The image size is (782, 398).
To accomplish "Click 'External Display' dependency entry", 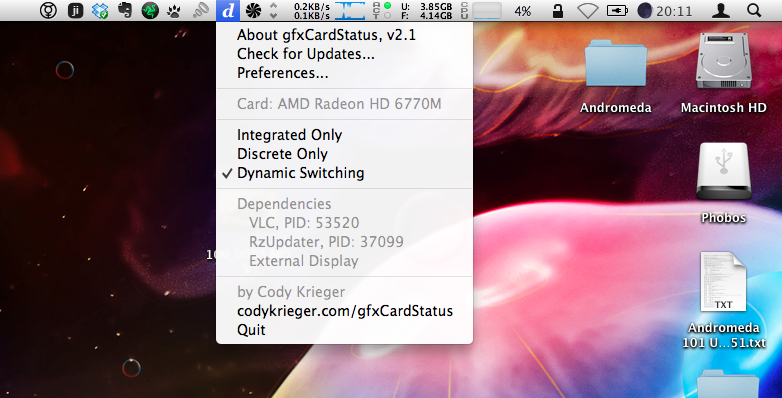I will (x=304, y=261).
